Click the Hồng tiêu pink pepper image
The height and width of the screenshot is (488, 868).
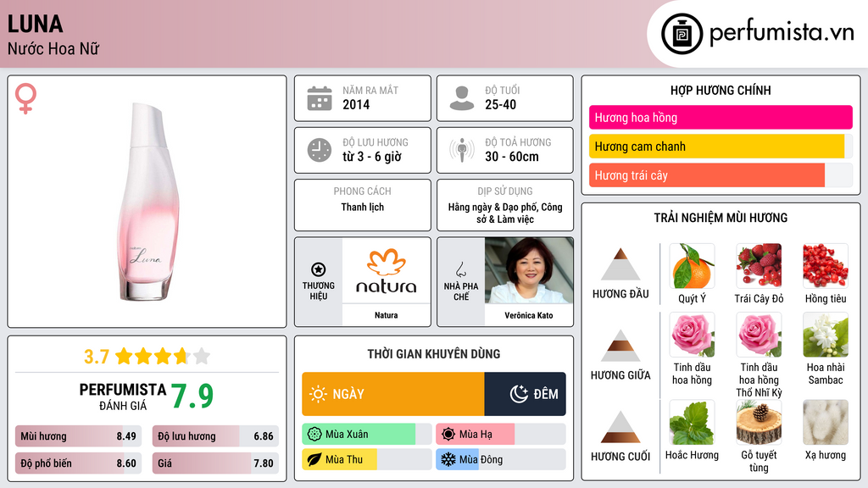(x=826, y=266)
